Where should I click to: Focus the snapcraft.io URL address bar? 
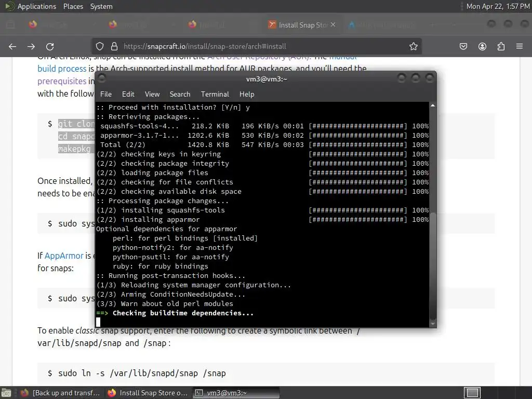pyautogui.click(x=258, y=46)
